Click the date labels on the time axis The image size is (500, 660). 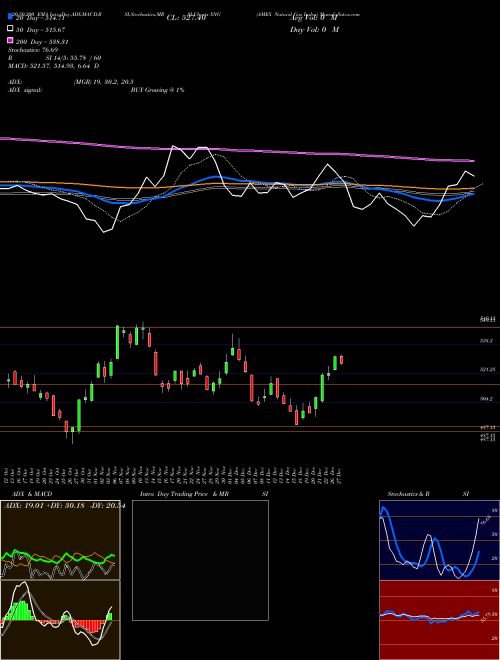173,476
